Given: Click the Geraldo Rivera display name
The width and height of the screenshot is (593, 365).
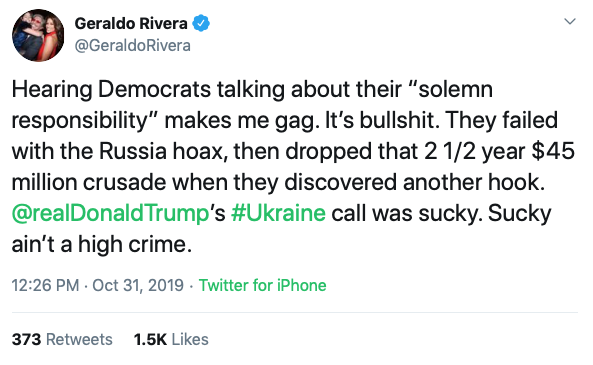Looking at the screenshot, I should [x=131, y=23].
